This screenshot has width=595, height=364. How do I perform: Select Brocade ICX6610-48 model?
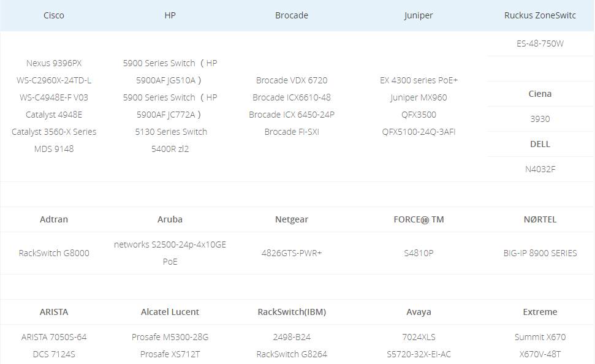click(292, 97)
